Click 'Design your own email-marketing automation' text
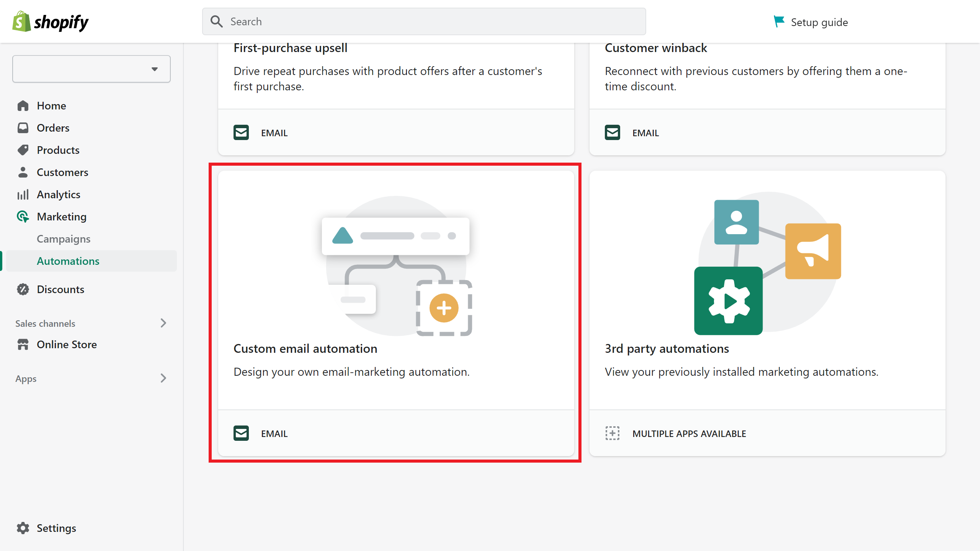Image resolution: width=980 pixels, height=551 pixels. [351, 372]
